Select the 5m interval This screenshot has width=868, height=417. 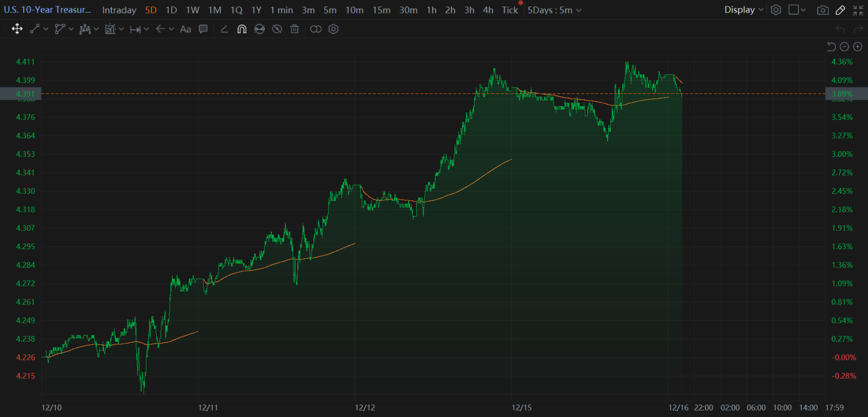330,10
